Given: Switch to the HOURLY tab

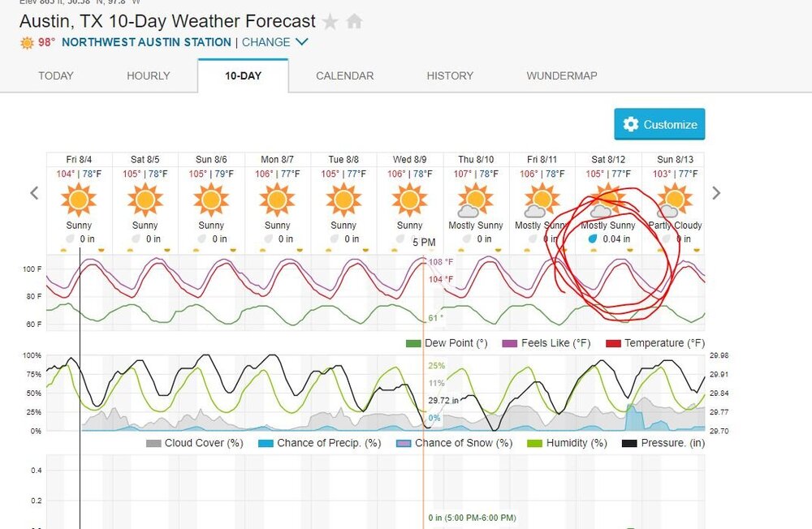Looking at the screenshot, I should [148, 75].
